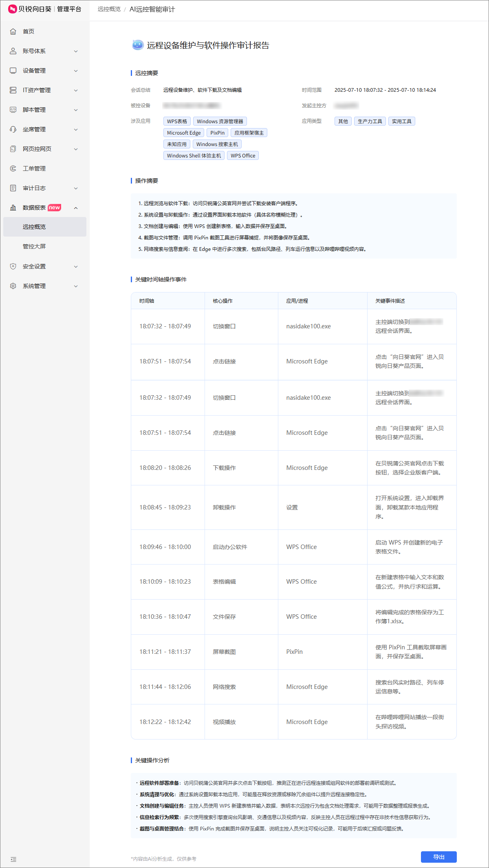The image size is (489, 868).
Task: Click the 脚本管理 code icon
Action: [13, 110]
